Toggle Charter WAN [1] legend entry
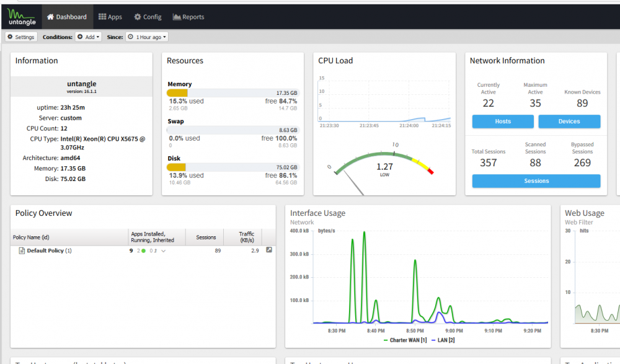Viewport: 620px width, 364px height. click(x=405, y=340)
